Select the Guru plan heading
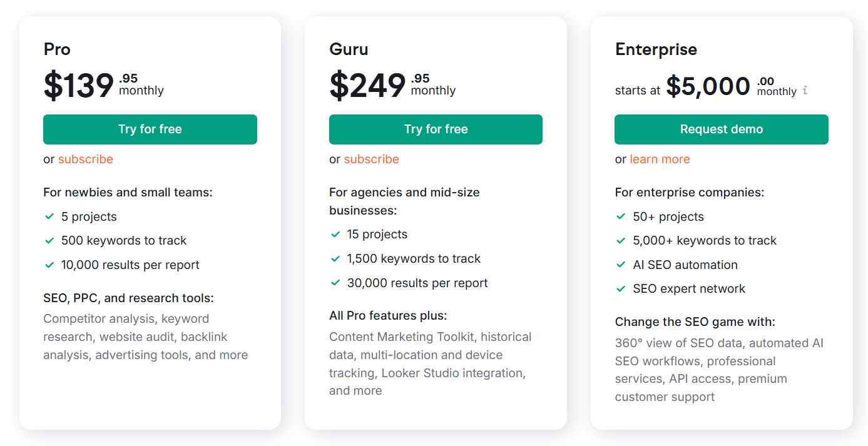 (x=349, y=49)
